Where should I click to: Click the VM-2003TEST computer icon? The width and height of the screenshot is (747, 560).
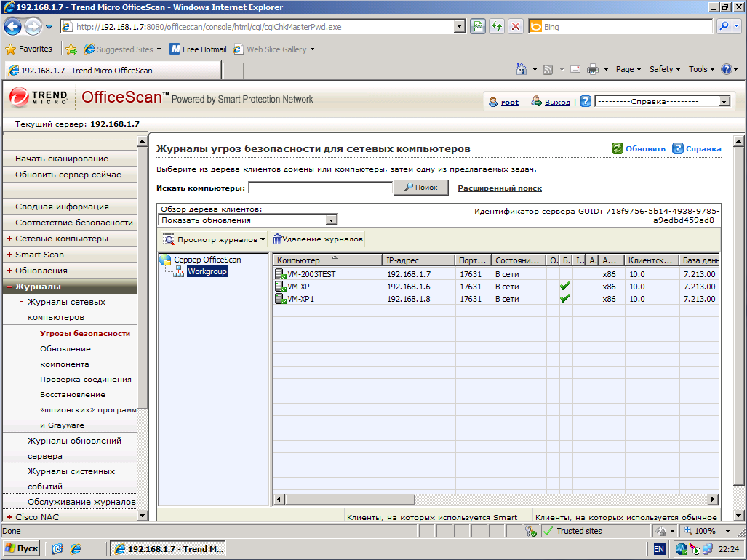click(x=281, y=274)
